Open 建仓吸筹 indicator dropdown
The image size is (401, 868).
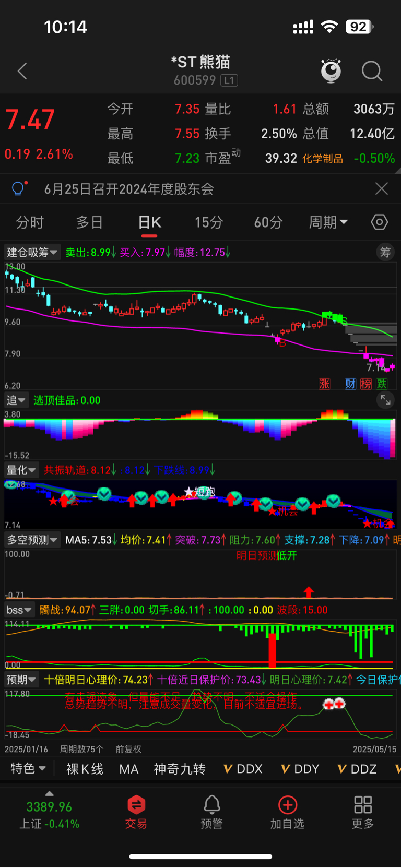click(x=32, y=252)
